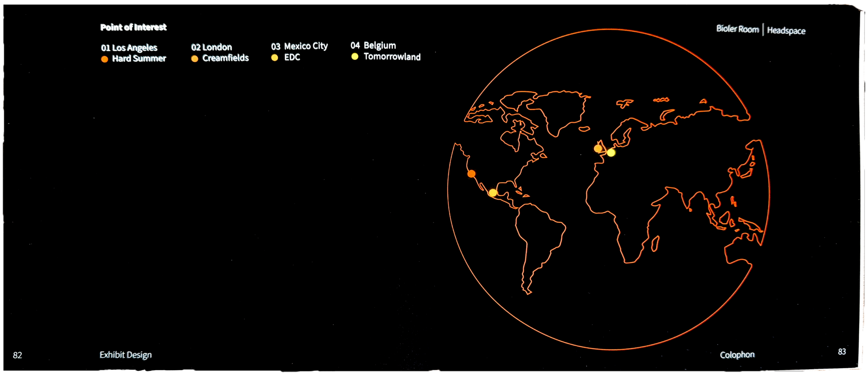
Task: Click the Creamfields legend dot
Action: click(195, 59)
